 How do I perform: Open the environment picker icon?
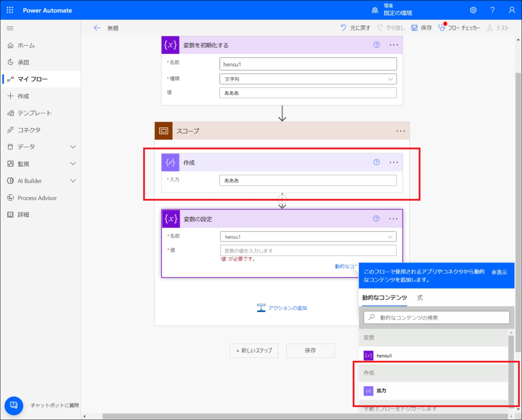pos(375,10)
